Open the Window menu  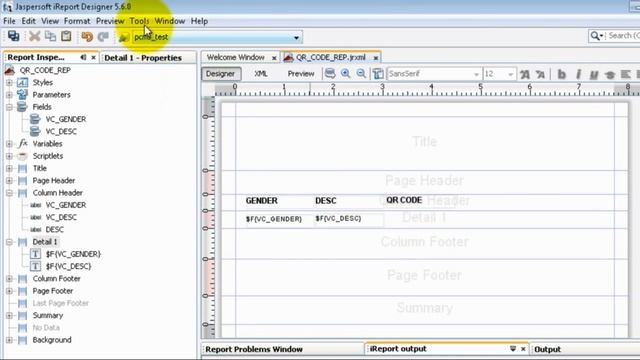click(169, 21)
